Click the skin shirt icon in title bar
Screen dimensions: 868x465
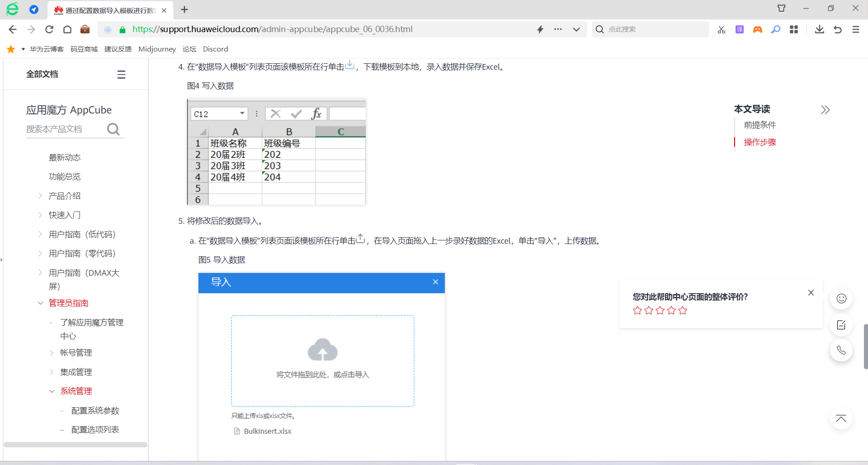click(x=782, y=8)
